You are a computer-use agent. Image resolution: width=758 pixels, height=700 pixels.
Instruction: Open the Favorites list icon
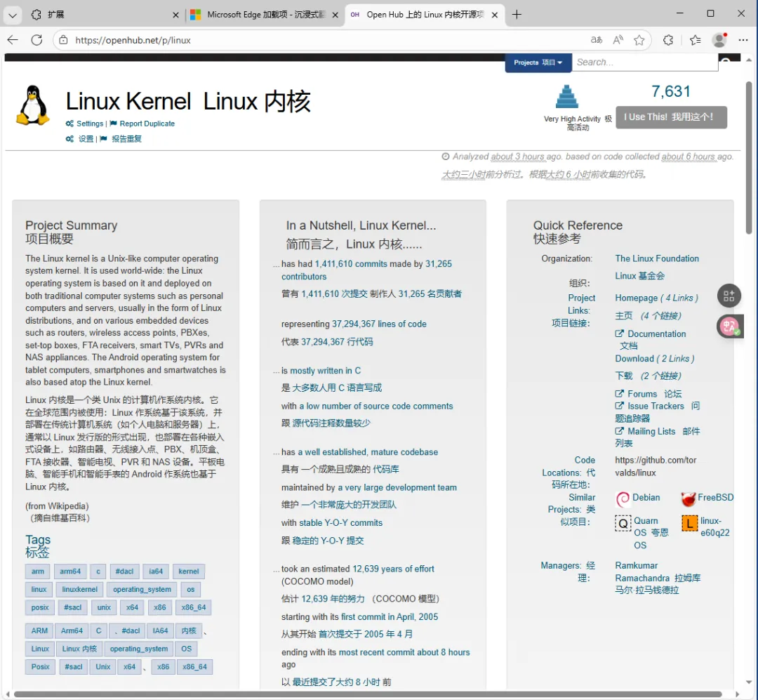tap(695, 40)
